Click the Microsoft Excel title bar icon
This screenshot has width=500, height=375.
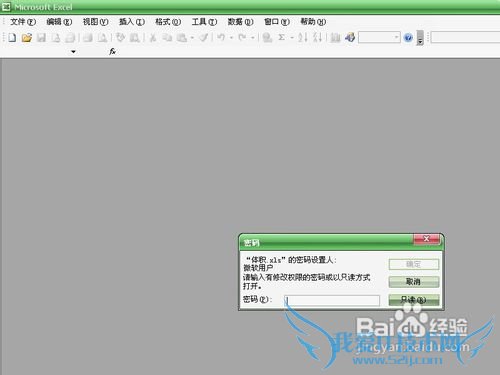6,7
